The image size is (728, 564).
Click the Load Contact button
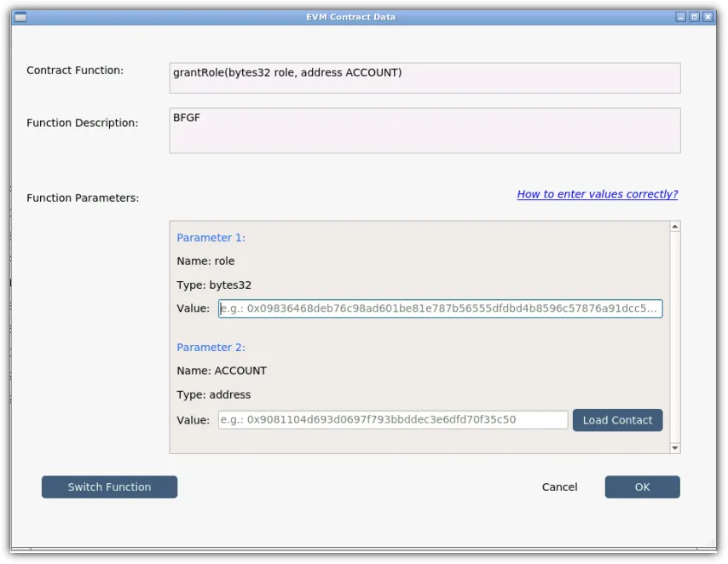(617, 420)
